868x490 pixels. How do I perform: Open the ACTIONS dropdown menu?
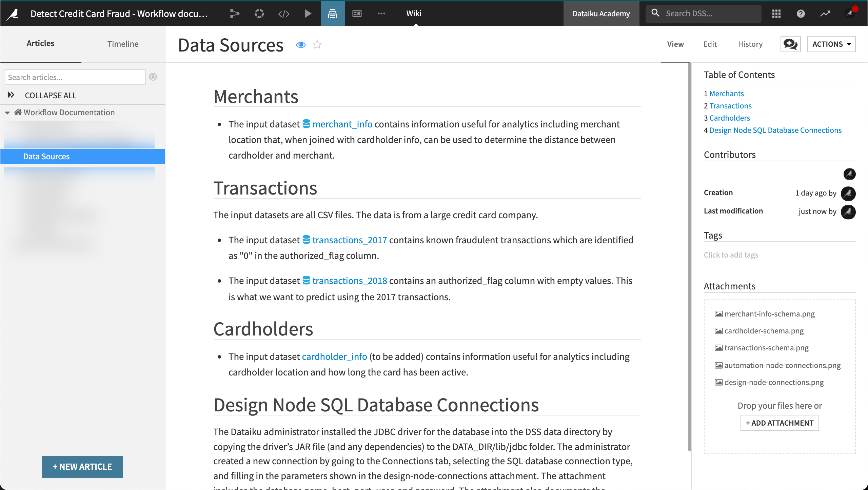(x=831, y=44)
